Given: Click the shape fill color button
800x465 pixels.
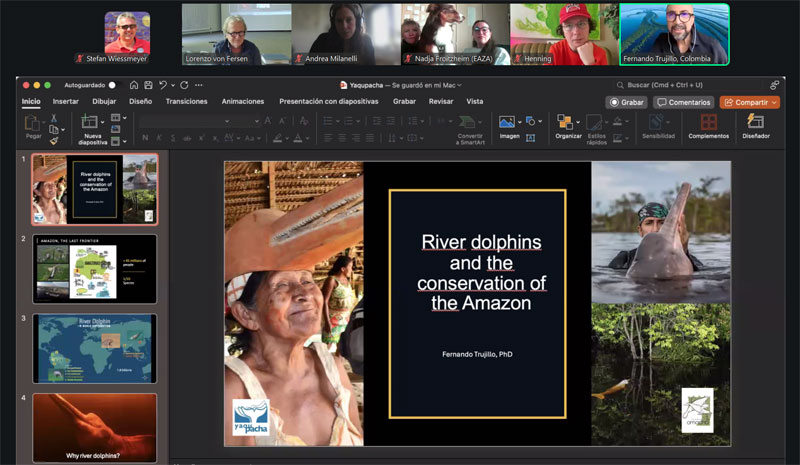Looking at the screenshot, I should pyautogui.click(x=617, y=121).
